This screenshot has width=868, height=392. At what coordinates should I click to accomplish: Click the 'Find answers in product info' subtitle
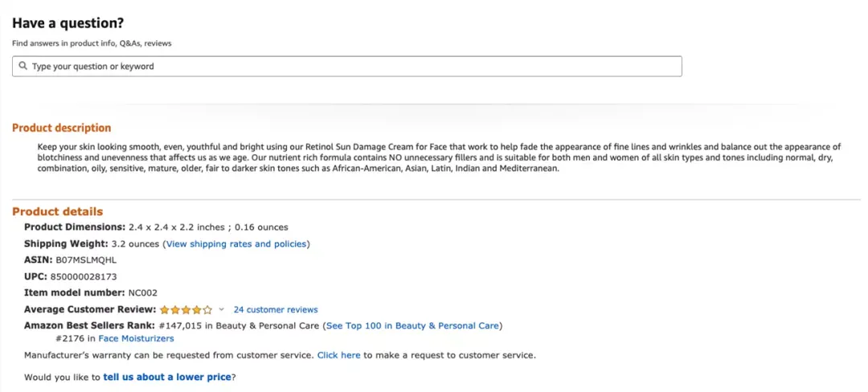[x=92, y=43]
